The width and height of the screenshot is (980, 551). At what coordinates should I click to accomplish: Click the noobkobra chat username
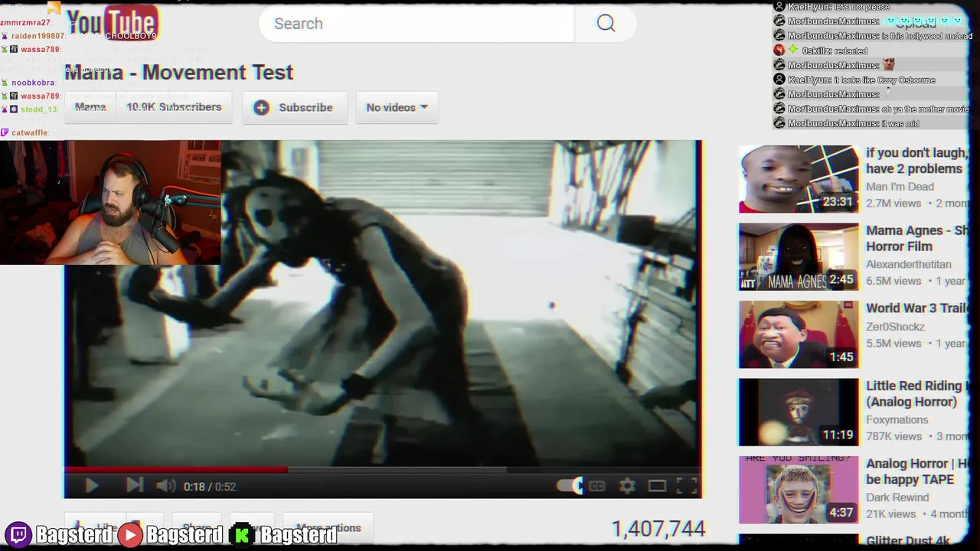tap(33, 83)
